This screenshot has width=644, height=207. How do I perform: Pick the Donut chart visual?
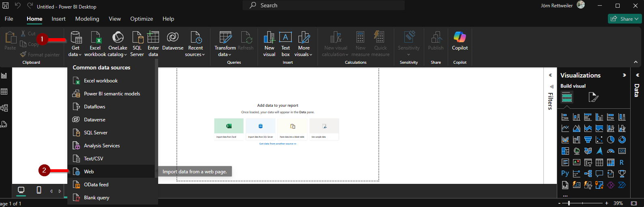click(x=622, y=140)
